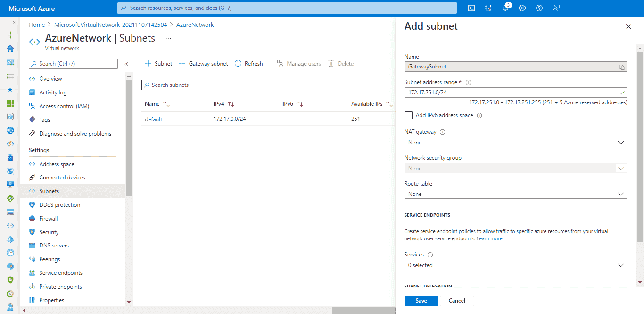Open the Dashboard chart icon in left rail
Viewport: 644px width, 314px height.
pos(10,62)
